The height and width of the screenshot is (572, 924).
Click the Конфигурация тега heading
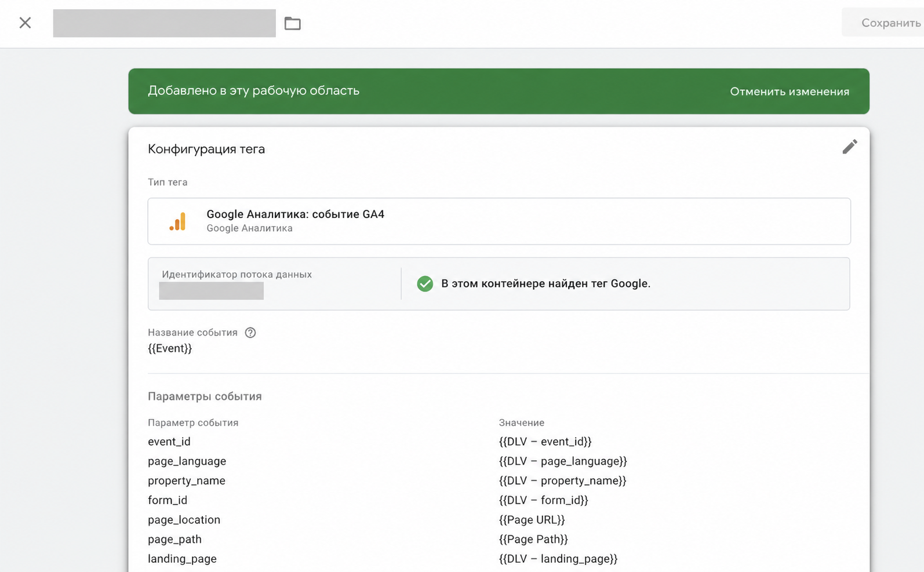[x=206, y=150]
